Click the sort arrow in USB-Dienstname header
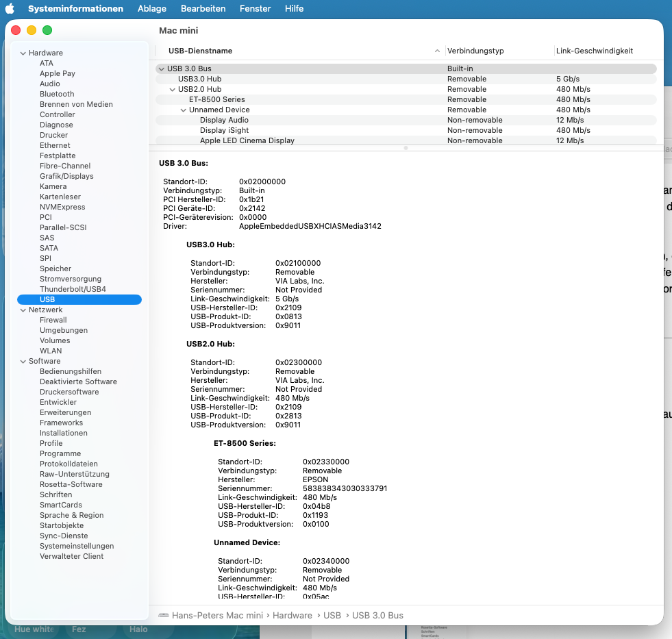The width and height of the screenshot is (672, 639). [x=437, y=51]
